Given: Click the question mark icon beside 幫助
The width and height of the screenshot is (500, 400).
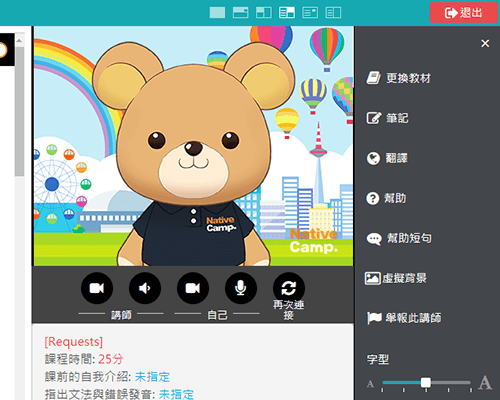Looking at the screenshot, I should click(x=373, y=198).
